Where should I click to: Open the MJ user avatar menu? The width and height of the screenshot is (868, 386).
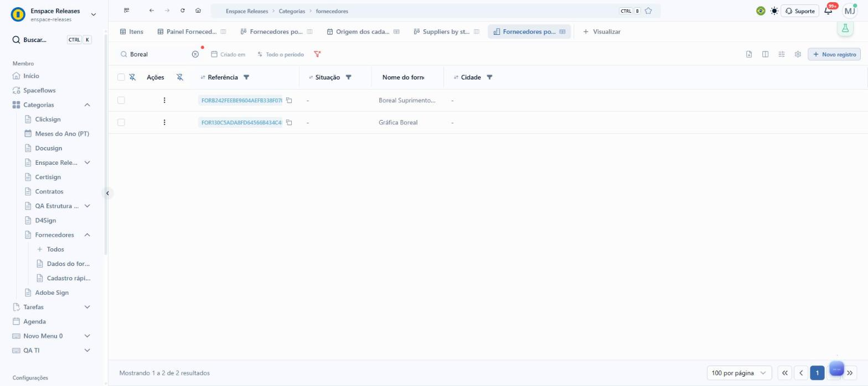pyautogui.click(x=849, y=11)
